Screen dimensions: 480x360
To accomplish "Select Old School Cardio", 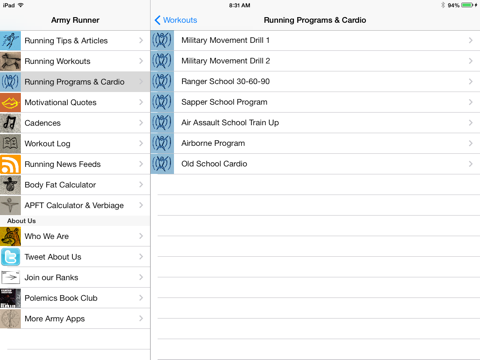I will (315, 164).
